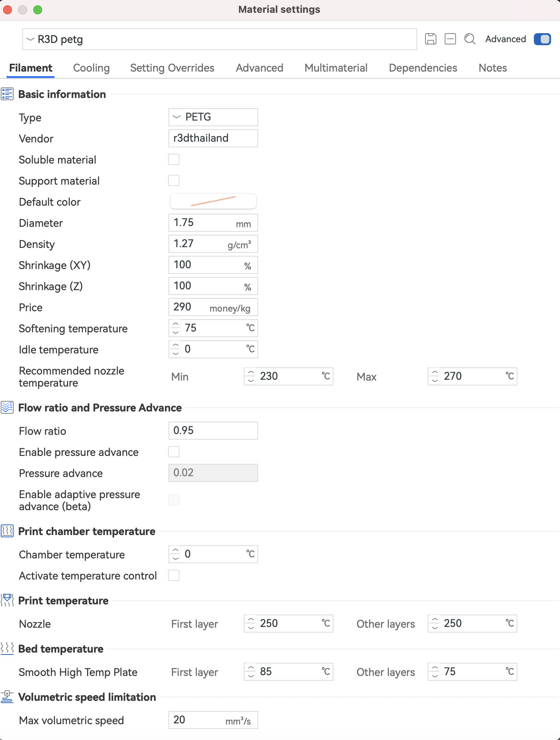
Task: Click the delete preset icon
Action: click(450, 39)
